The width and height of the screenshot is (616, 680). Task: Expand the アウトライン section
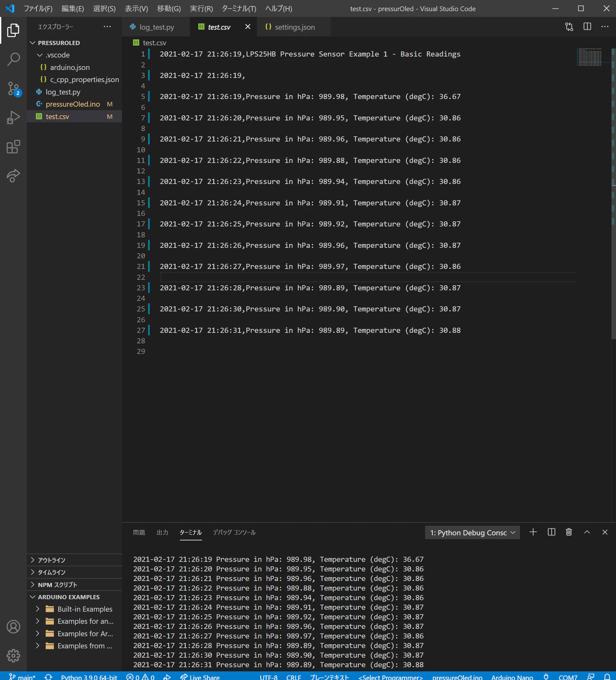[x=74, y=560]
